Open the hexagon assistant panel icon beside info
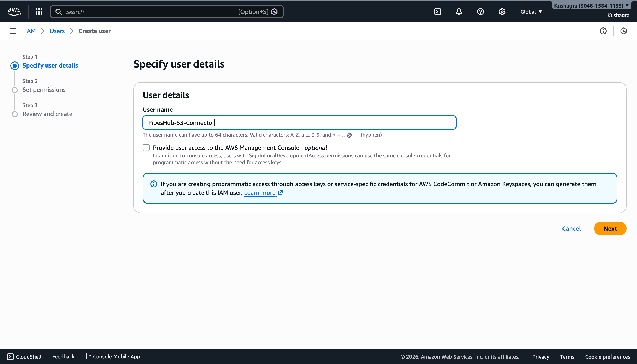 (x=624, y=31)
